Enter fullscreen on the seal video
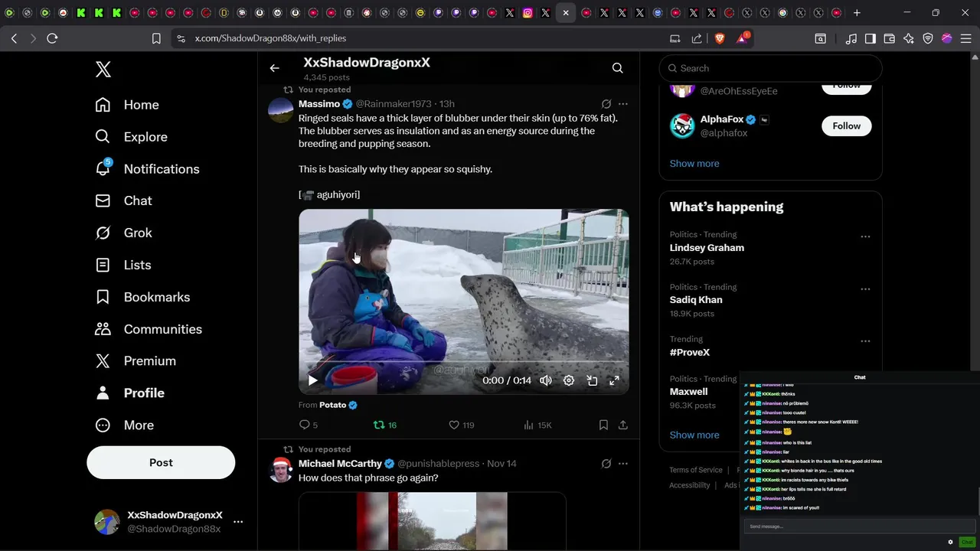The image size is (980, 551). (614, 380)
